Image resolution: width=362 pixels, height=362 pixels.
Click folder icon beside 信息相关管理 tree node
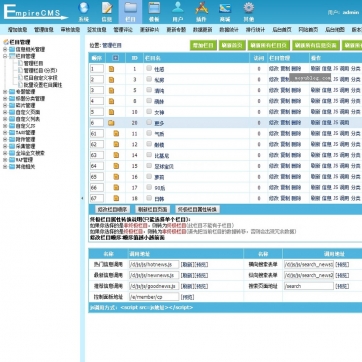click(12, 49)
